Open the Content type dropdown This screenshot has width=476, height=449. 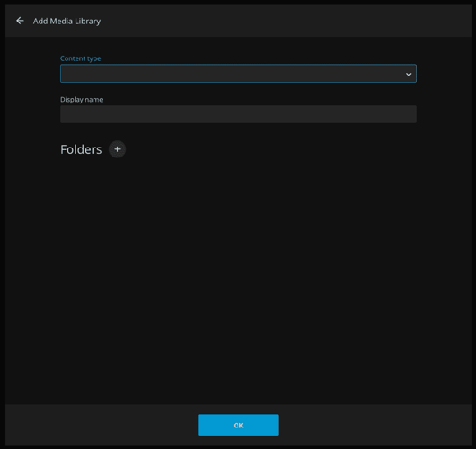pyautogui.click(x=238, y=74)
